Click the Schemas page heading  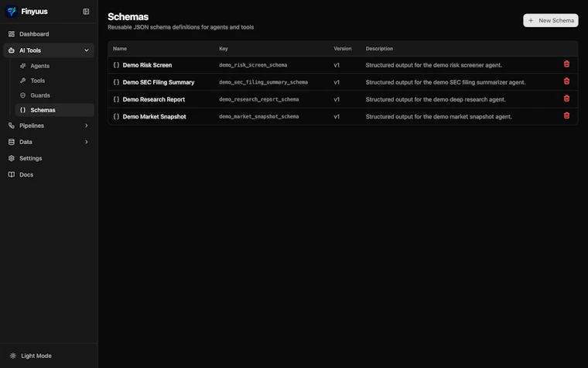(128, 16)
